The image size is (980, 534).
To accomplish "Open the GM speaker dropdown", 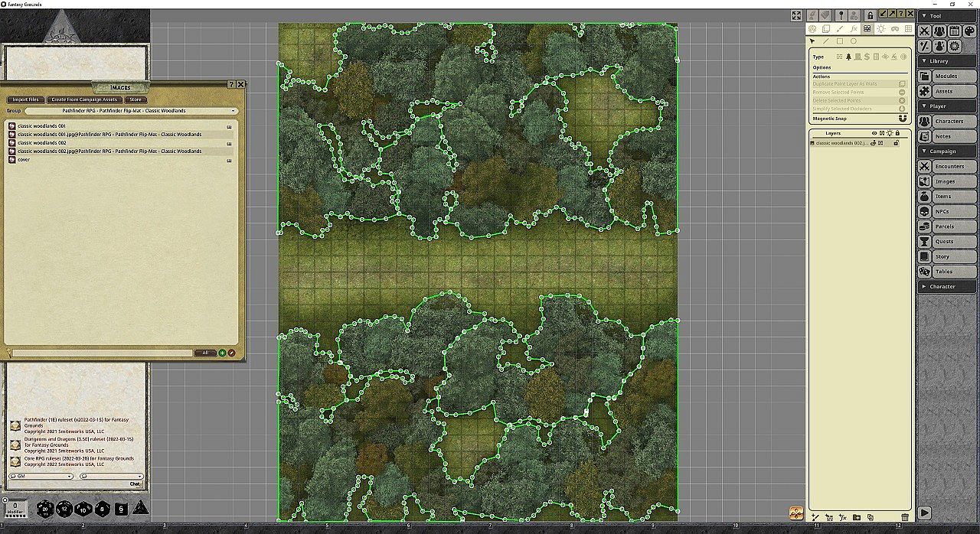I will (41, 476).
